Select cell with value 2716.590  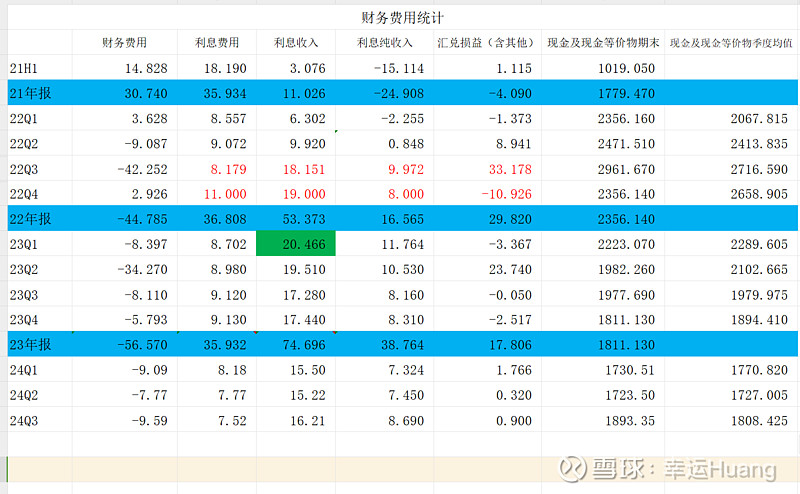point(759,169)
